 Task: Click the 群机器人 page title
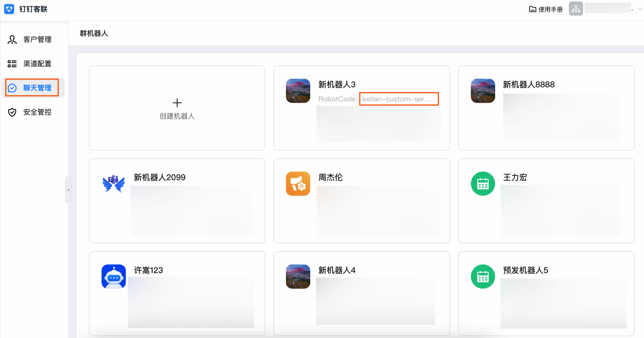pyautogui.click(x=94, y=33)
